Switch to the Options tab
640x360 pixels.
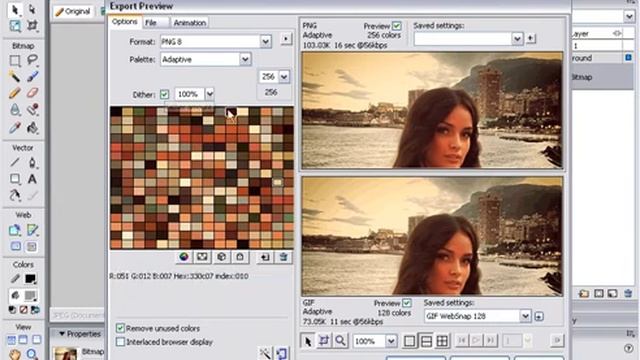[x=124, y=22]
